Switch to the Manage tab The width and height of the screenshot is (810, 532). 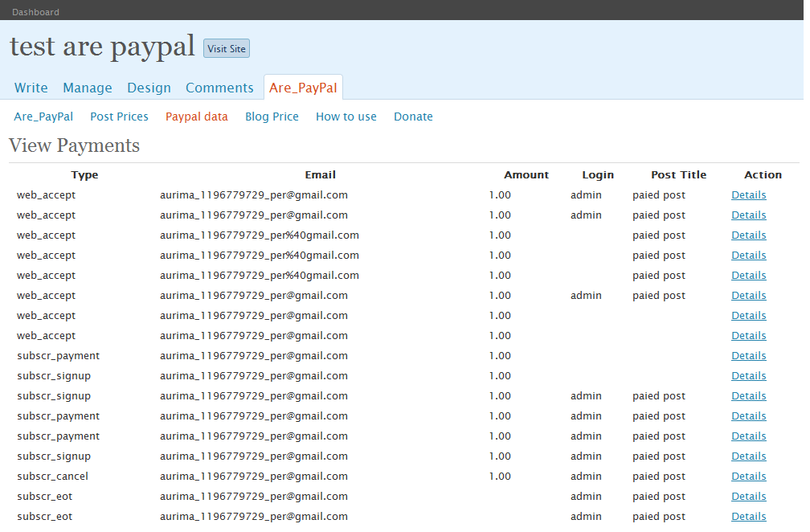click(x=88, y=88)
